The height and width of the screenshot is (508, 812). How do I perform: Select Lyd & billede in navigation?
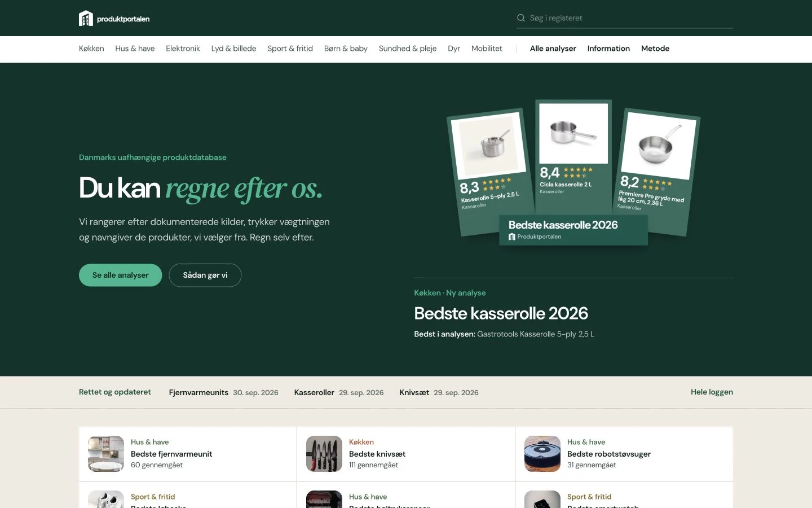point(233,49)
